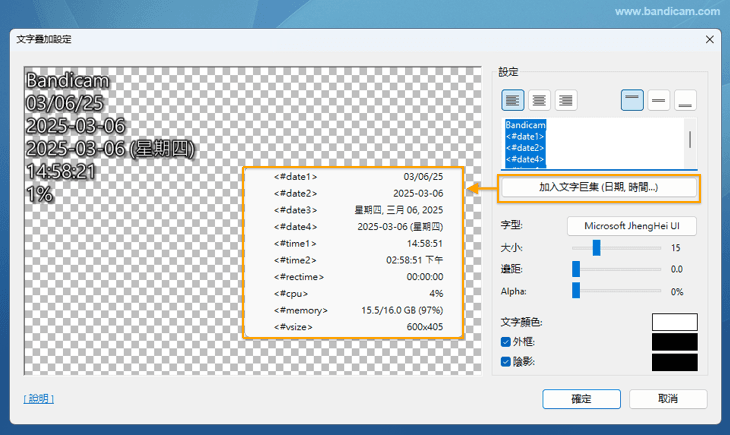The height and width of the screenshot is (435, 730).
Task: Open the 說明 help link
Action: (39, 399)
